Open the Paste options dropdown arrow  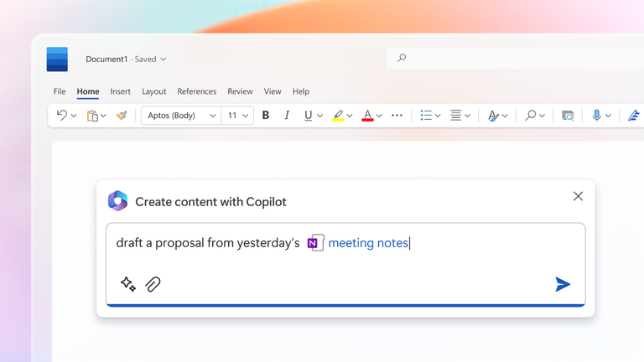[x=103, y=116]
